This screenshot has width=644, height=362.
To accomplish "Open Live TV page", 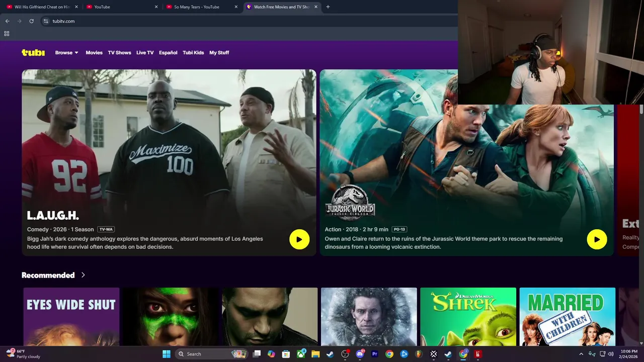I will [x=145, y=53].
